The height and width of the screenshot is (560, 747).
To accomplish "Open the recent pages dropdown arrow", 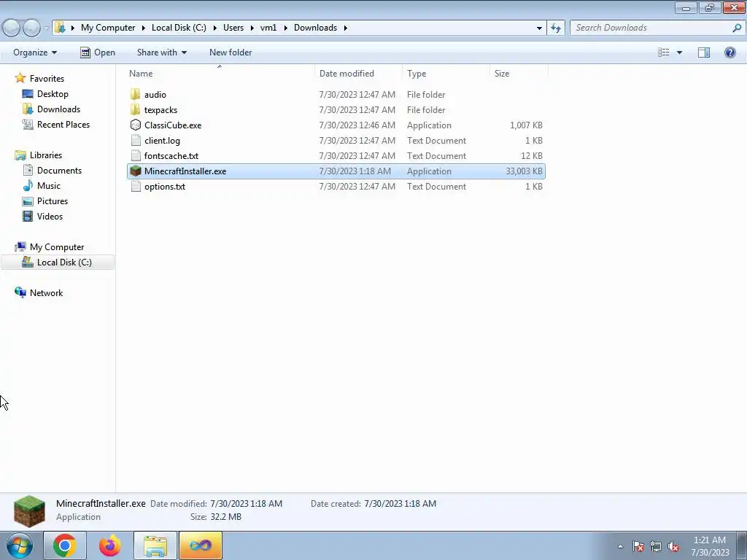I will [46, 28].
